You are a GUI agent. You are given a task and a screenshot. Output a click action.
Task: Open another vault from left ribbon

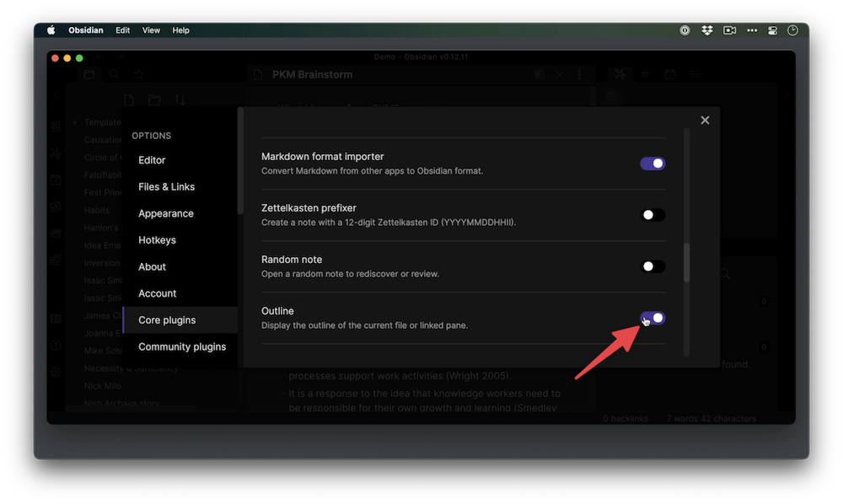(56, 319)
